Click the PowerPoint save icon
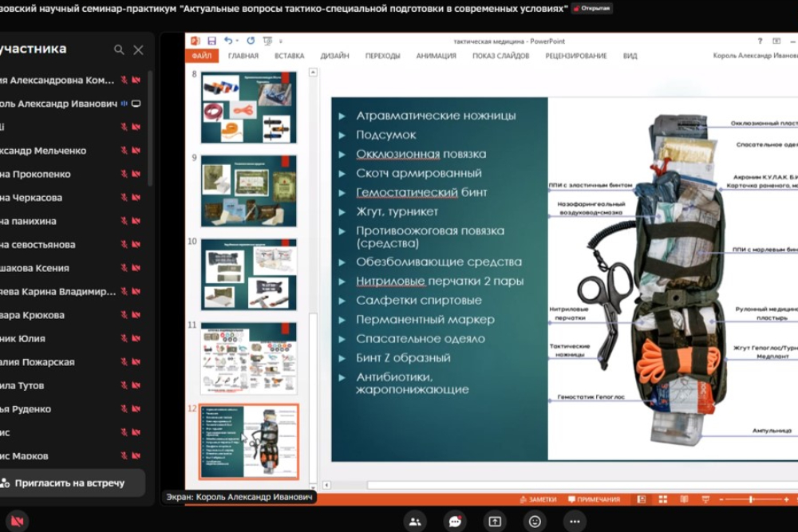This screenshot has width=798, height=532. click(211, 41)
